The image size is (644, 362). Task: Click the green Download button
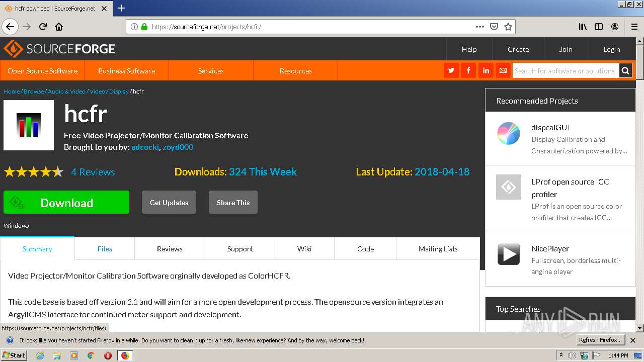pos(66,202)
